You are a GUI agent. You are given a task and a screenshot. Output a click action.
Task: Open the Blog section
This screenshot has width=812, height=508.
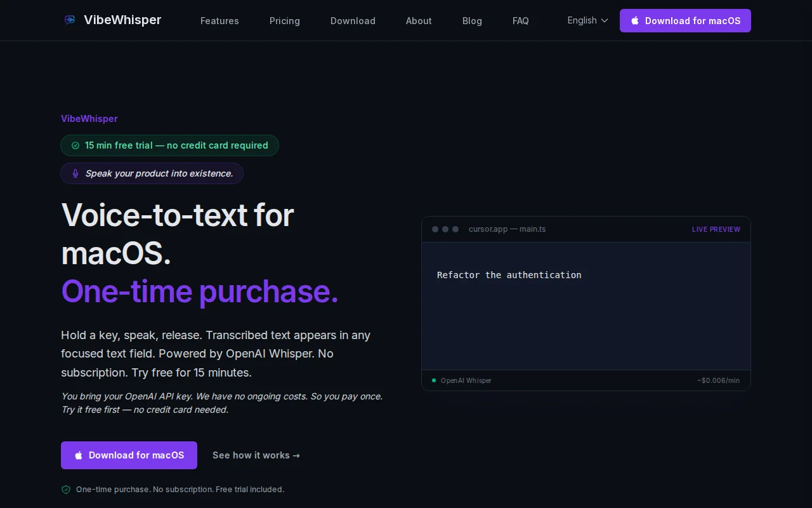pyautogui.click(x=472, y=21)
